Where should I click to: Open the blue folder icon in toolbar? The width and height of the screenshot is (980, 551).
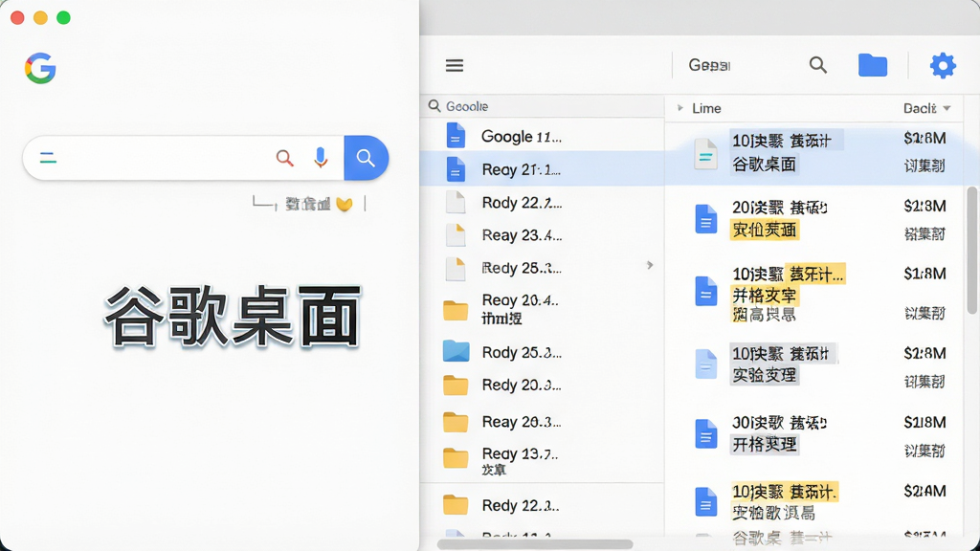click(x=873, y=65)
